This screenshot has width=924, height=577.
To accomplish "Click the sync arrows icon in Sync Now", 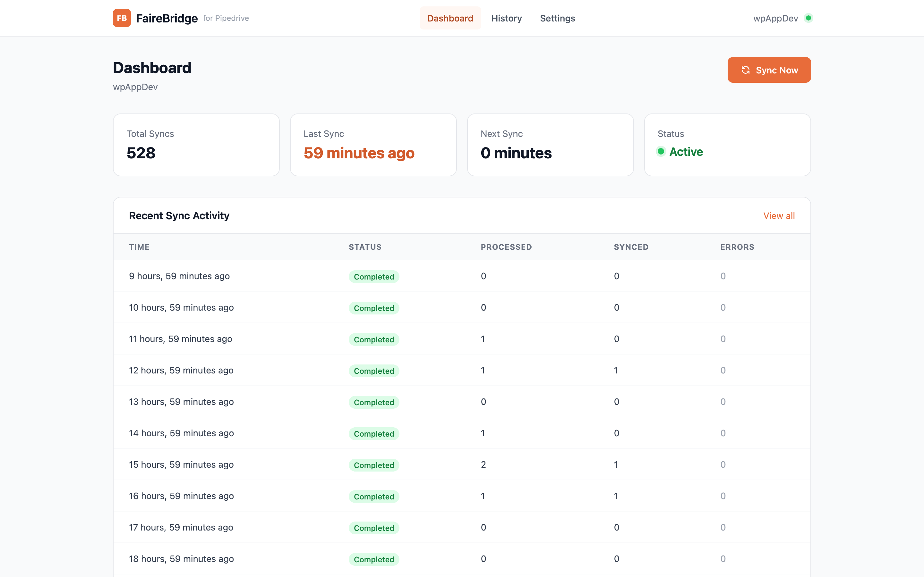I will coord(745,70).
